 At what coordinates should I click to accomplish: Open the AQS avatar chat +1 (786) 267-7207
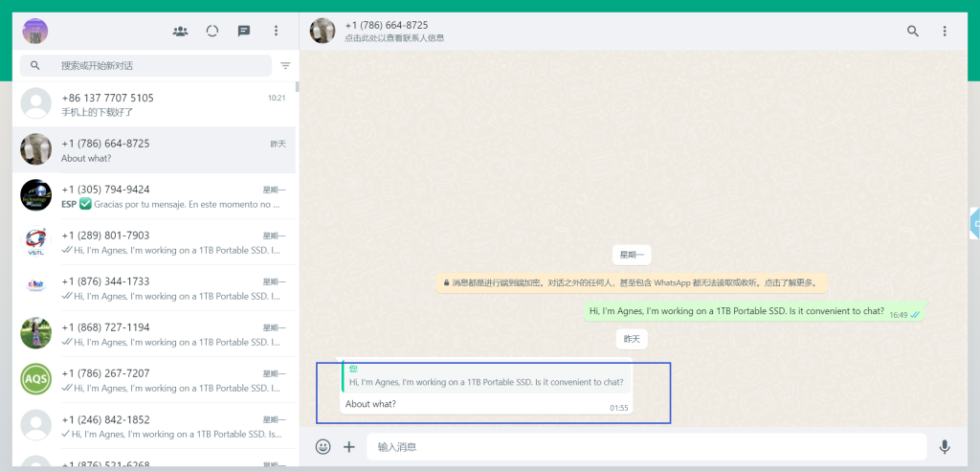pyautogui.click(x=153, y=380)
